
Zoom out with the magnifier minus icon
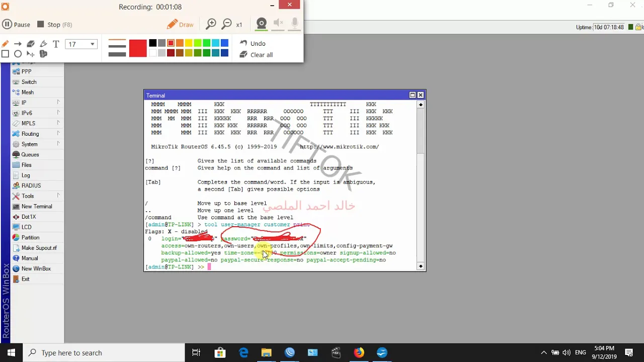(x=226, y=24)
